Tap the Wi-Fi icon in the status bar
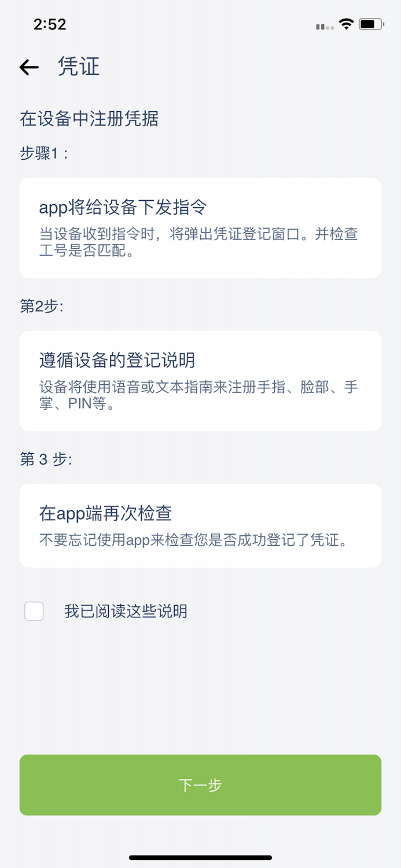 [345, 25]
